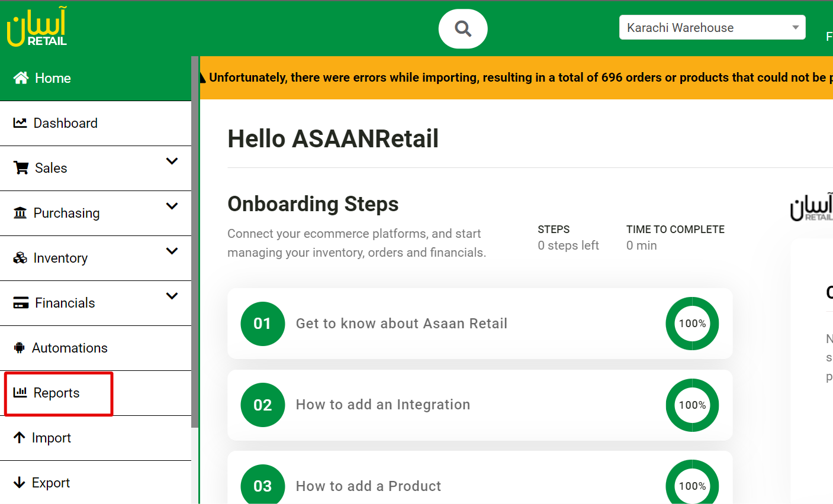Click the import errors warning banner
Screen dimensions: 833x504
[516, 77]
